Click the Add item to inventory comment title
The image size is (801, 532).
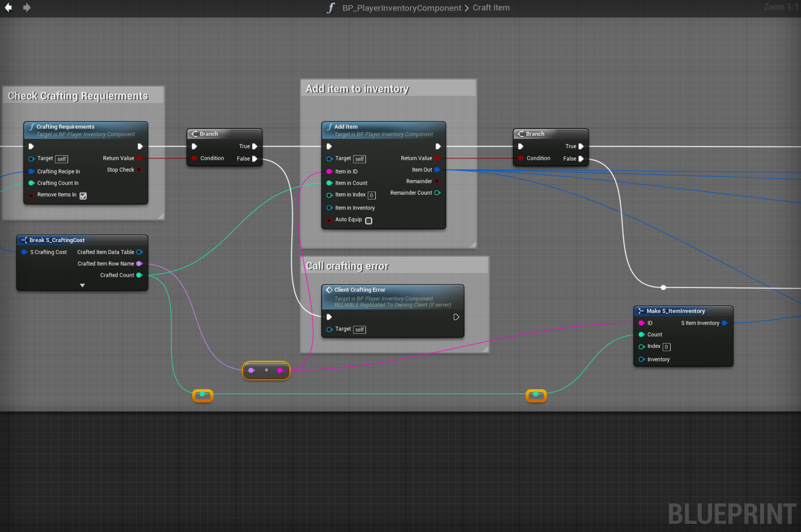point(357,89)
